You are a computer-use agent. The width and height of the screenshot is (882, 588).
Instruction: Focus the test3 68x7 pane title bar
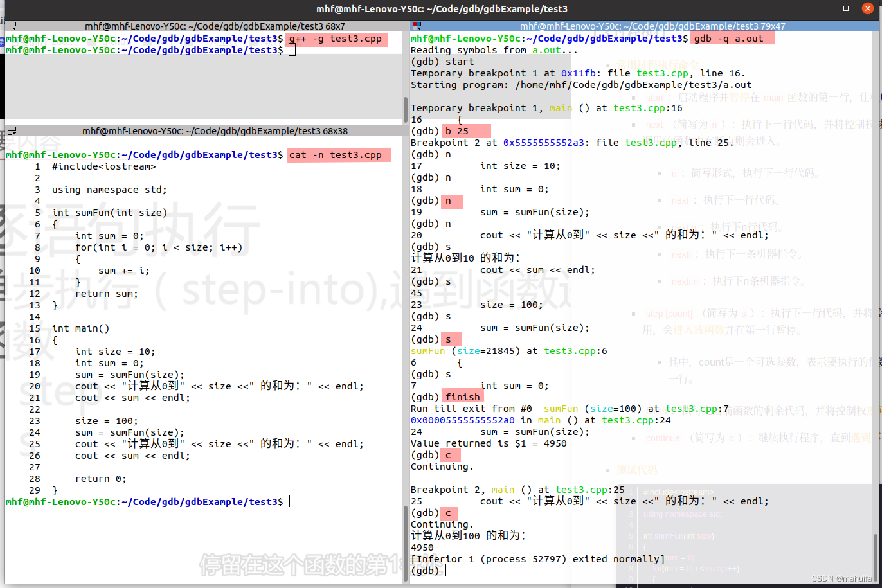pos(215,26)
